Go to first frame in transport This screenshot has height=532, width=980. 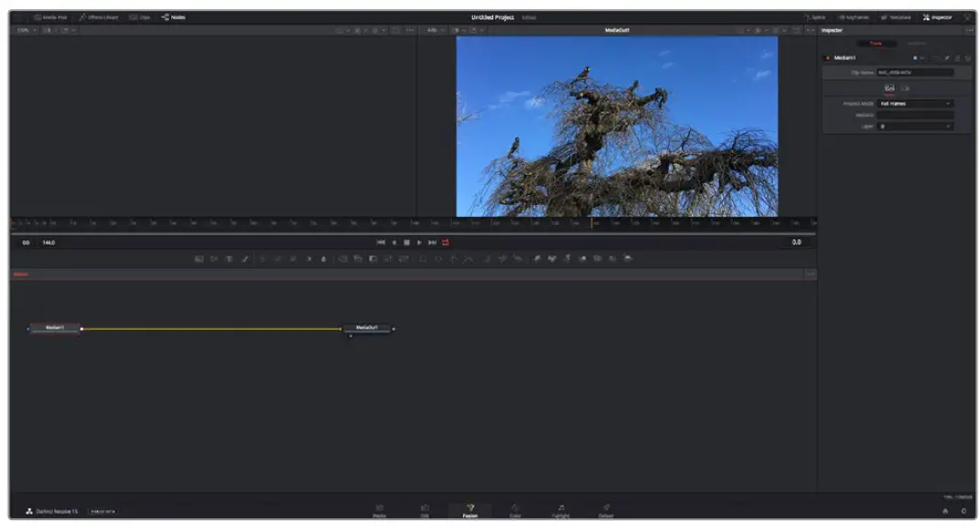381,243
